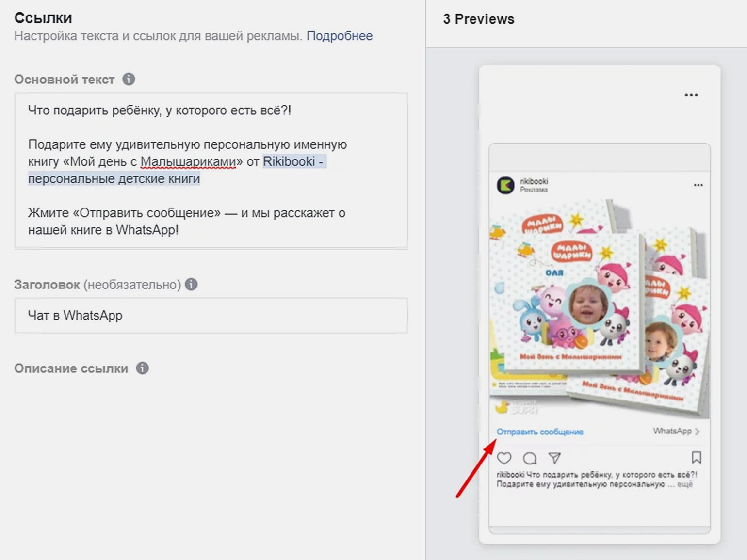This screenshot has width=747, height=560.
Task: Click the bookmark save icon in the preview
Action: point(697,457)
